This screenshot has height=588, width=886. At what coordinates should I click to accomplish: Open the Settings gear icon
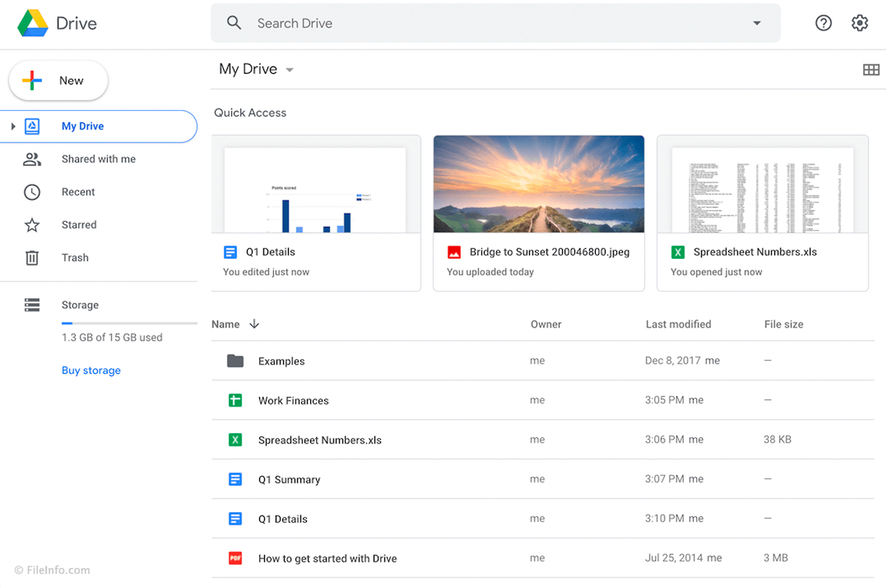tap(859, 23)
